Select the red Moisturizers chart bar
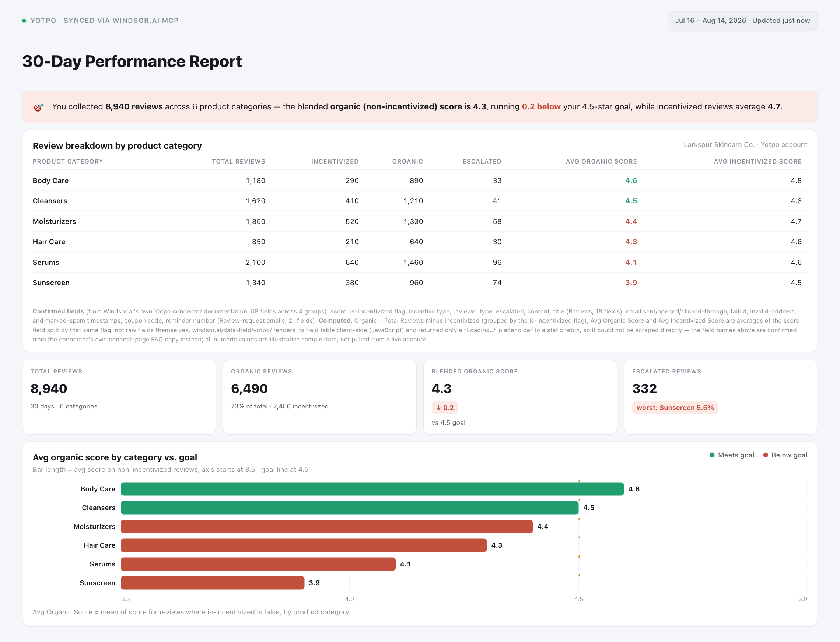The height and width of the screenshot is (642, 840). click(327, 526)
